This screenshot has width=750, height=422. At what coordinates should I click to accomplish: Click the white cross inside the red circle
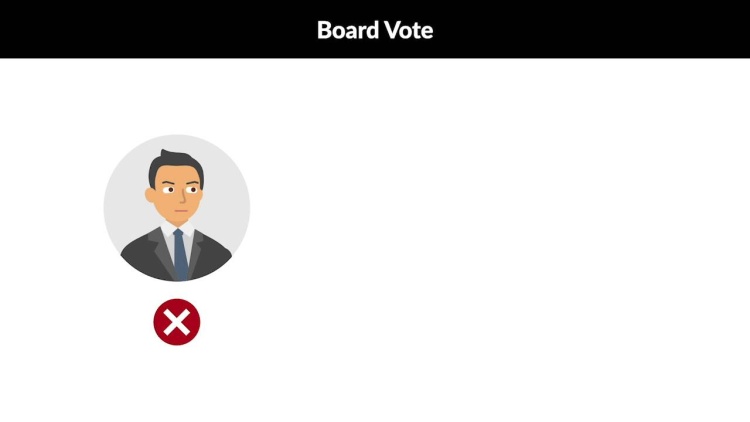(176, 322)
